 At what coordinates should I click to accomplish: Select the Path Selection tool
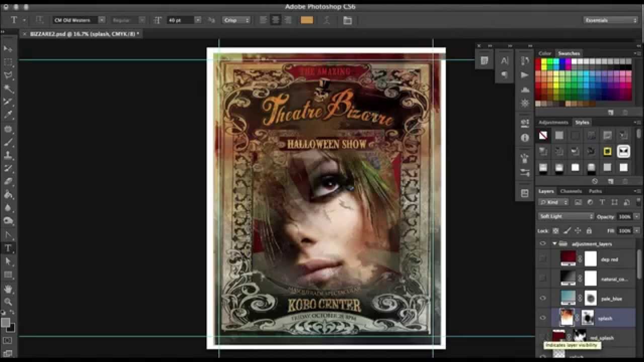(x=8, y=261)
